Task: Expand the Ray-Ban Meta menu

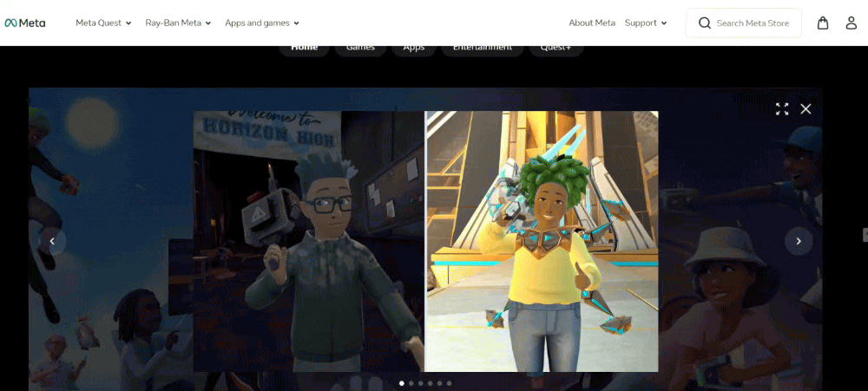Action: click(x=178, y=23)
